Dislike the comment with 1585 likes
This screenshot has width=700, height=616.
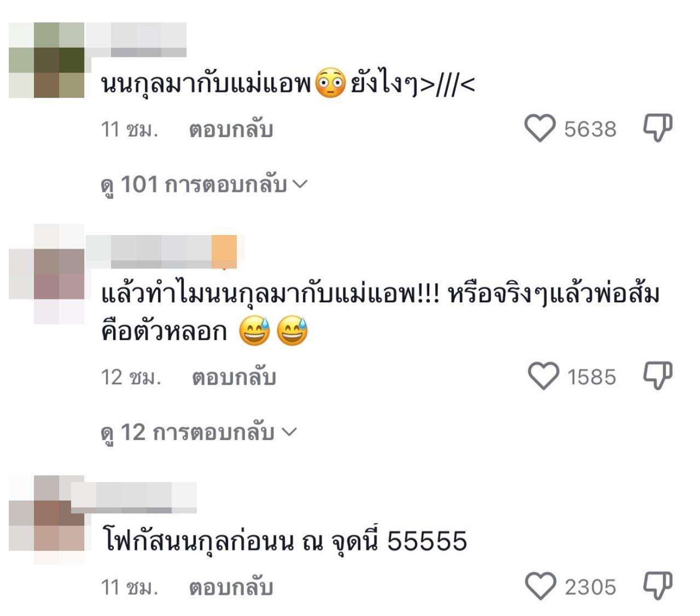pyautogui.click(x=657, y=376)
